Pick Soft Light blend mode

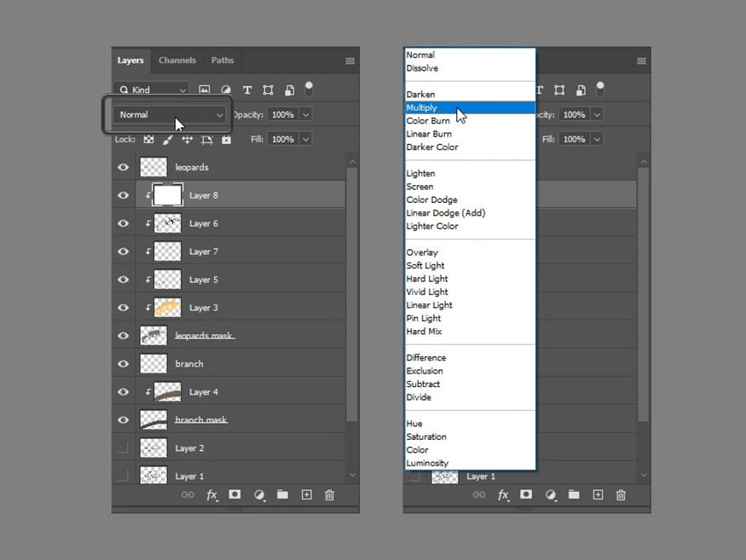click(470, 265)
